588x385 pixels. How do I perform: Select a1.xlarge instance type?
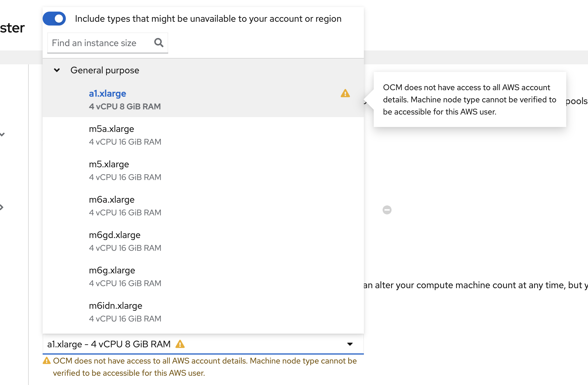[108, 94]
